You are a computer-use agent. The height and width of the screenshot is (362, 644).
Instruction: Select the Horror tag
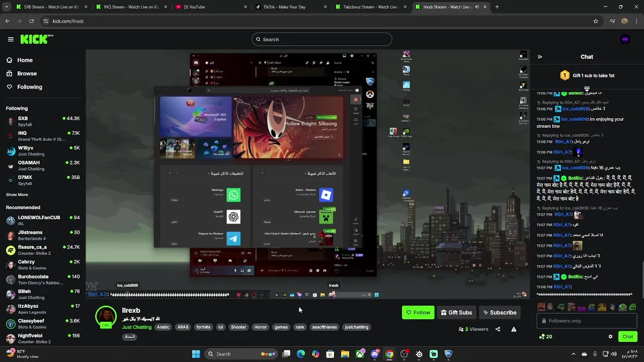tap(261, 327)
